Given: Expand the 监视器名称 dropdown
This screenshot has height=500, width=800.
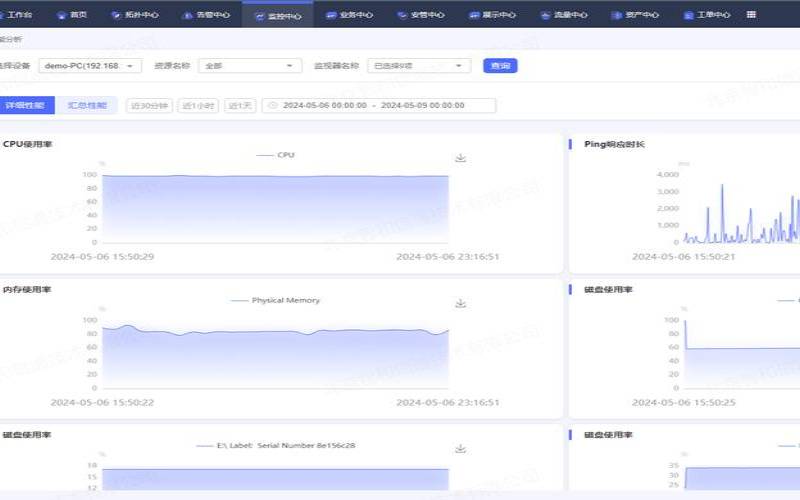Looking at the screenshot, I should click(418, 66).
